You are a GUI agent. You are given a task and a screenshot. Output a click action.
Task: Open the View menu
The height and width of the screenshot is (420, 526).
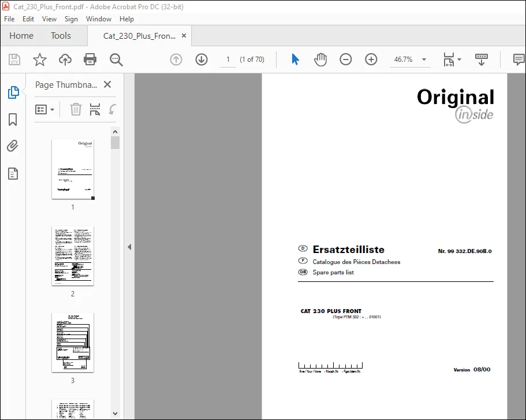49,19
